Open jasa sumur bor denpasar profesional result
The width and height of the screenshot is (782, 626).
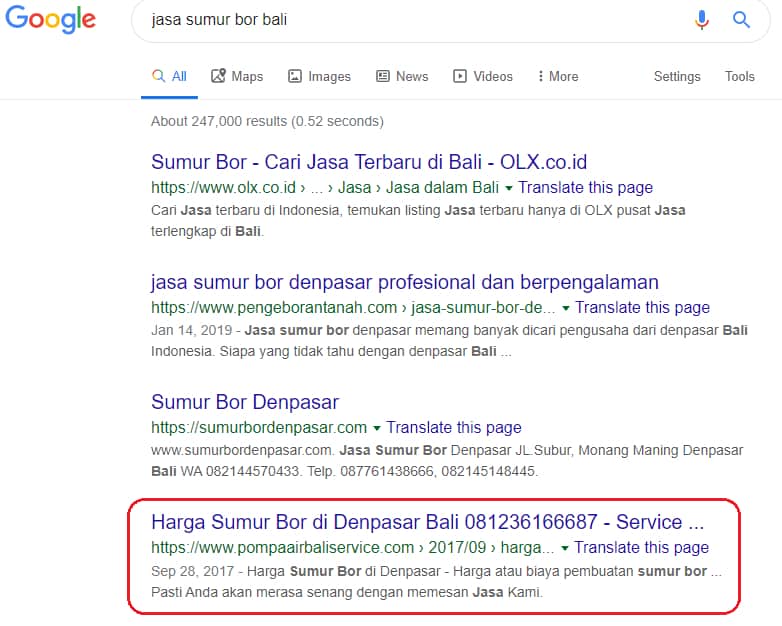click(404, 282)
